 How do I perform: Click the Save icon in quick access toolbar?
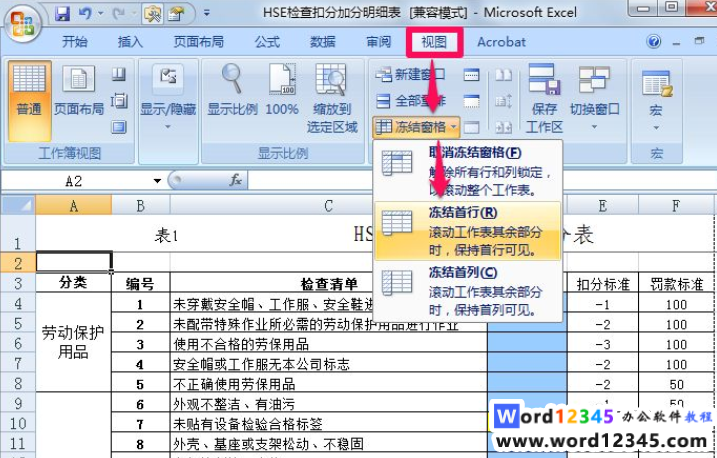[x=63, y=14]
